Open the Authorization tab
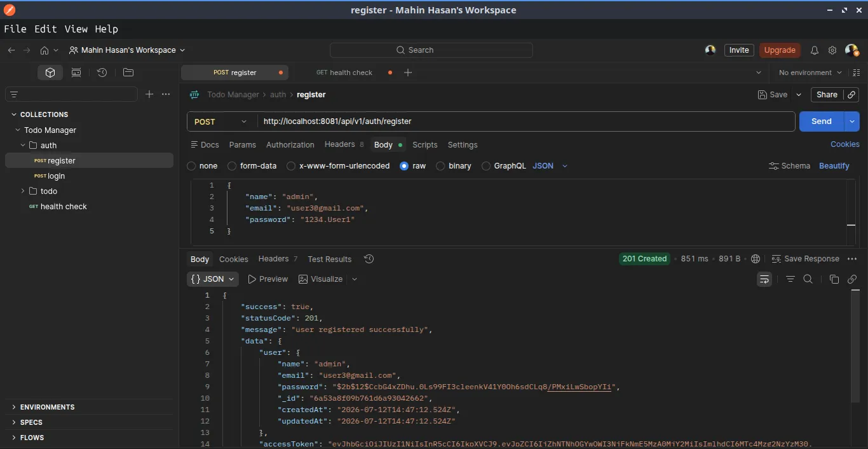The image size is (868, 449). coord(290,145)
